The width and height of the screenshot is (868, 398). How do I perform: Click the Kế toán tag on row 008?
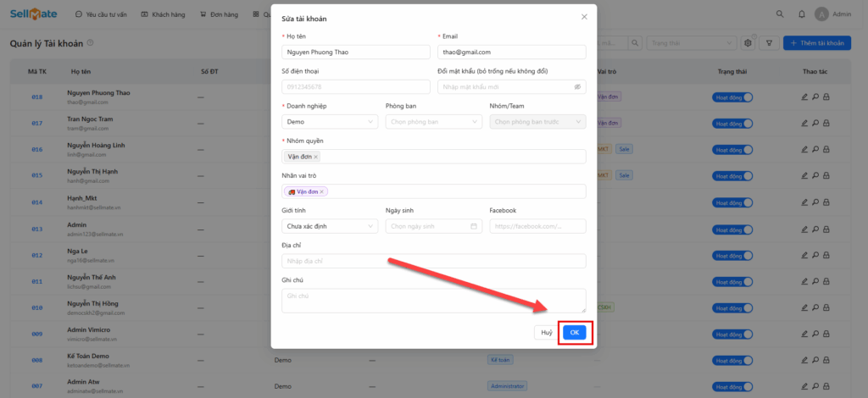coord(500,360)
